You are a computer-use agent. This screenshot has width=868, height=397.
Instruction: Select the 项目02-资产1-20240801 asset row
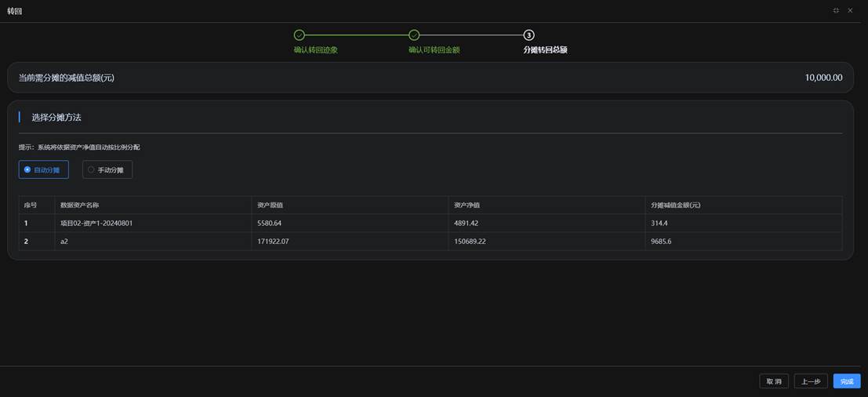point(96,224)
